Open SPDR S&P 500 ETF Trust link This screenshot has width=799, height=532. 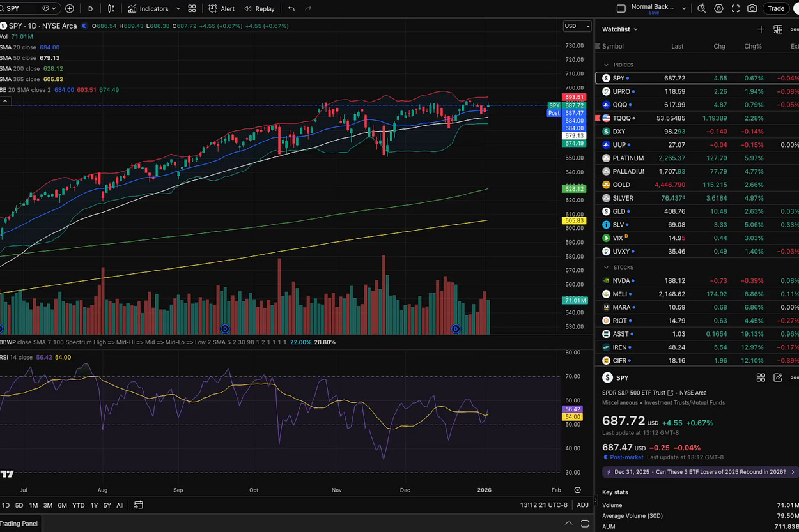[x=638, y=393]
